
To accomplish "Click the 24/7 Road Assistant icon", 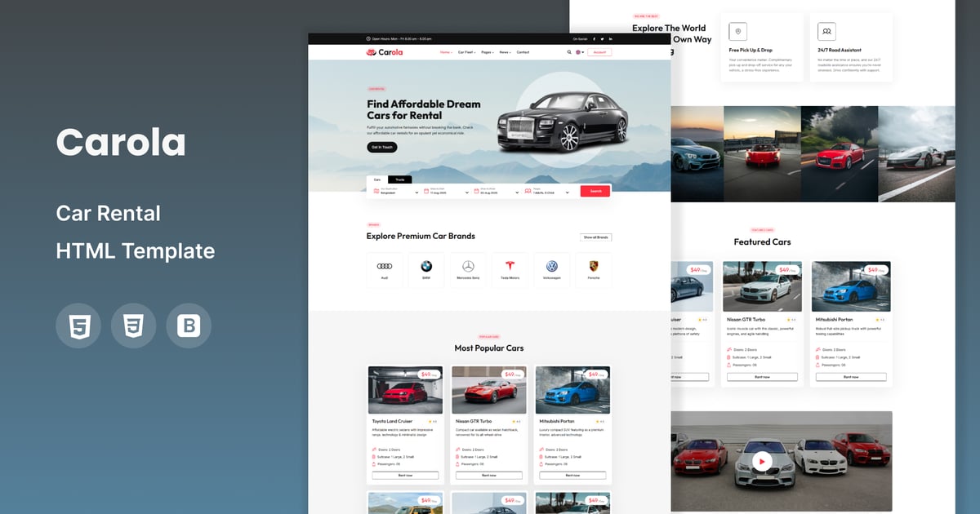I will [x=827, y=32].
